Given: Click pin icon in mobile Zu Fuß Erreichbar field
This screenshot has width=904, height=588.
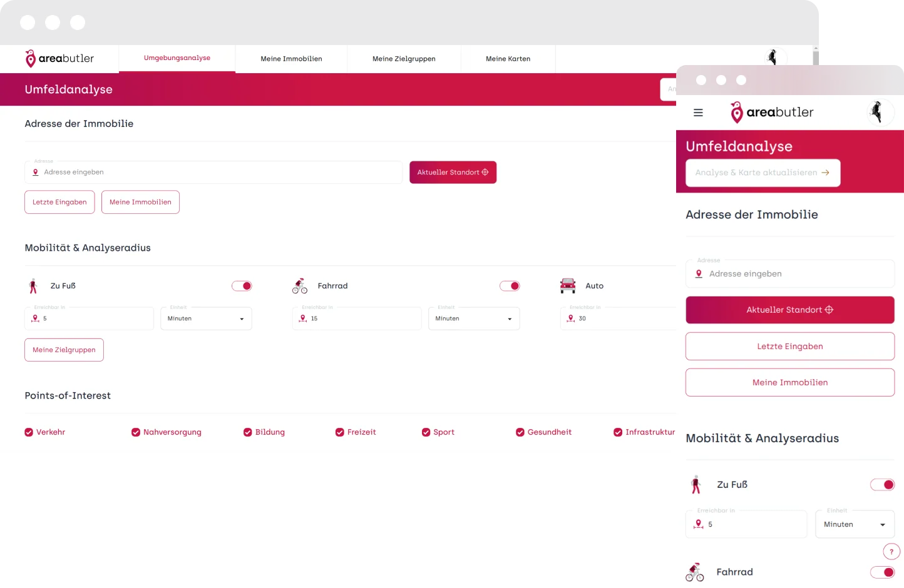Looking at the screenshot, I should [x=699, y=524].
